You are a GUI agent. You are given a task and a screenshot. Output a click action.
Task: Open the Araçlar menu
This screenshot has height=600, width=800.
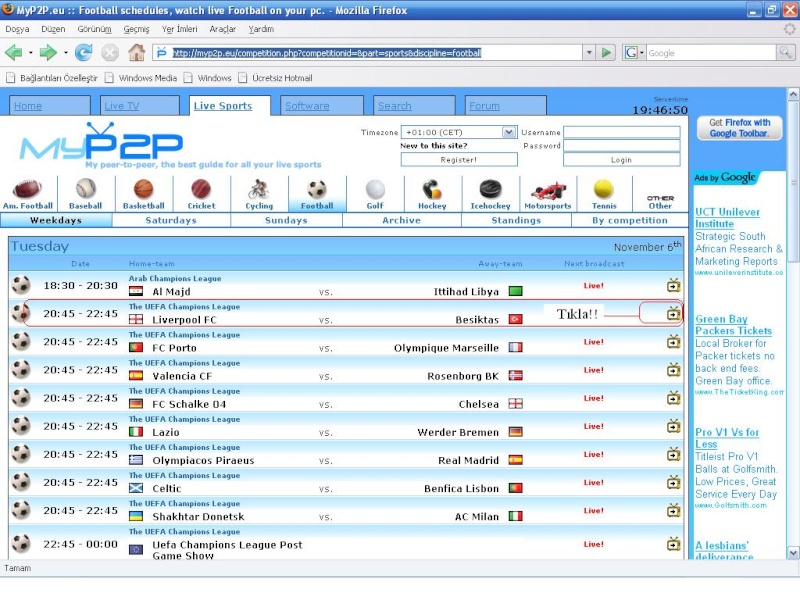tap(222, 29)
